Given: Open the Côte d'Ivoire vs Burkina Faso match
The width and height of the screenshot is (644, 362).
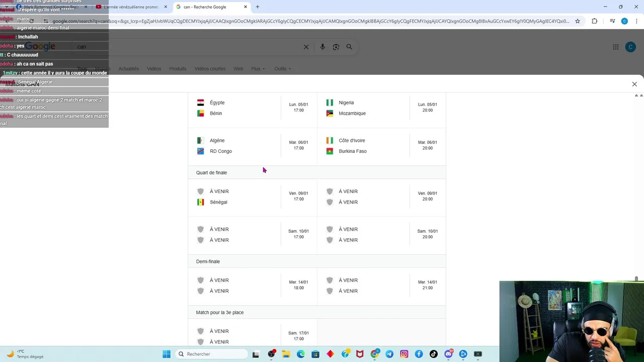Looking at the screenshot, I should pyautogui.click(x=381, y=146).
